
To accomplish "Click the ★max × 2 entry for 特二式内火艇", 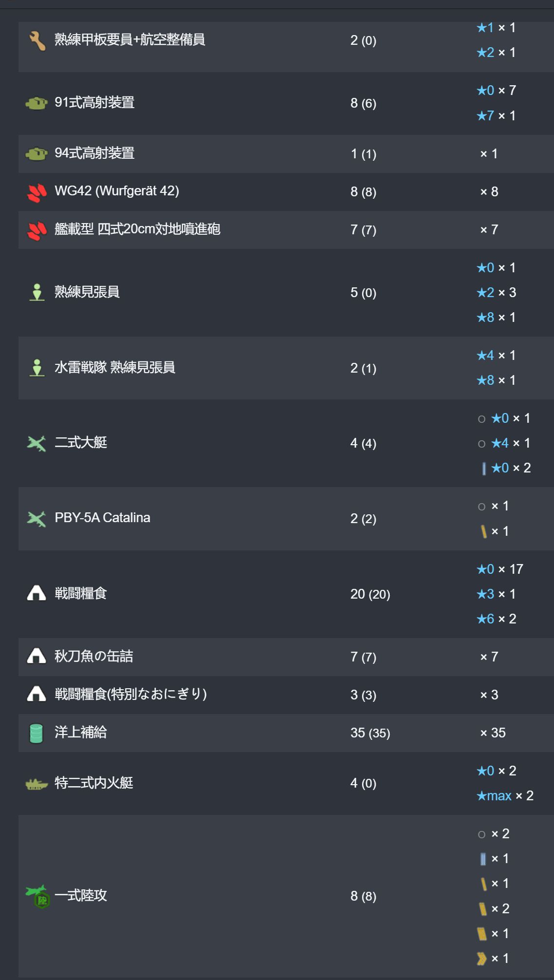I will pos(505,796).
